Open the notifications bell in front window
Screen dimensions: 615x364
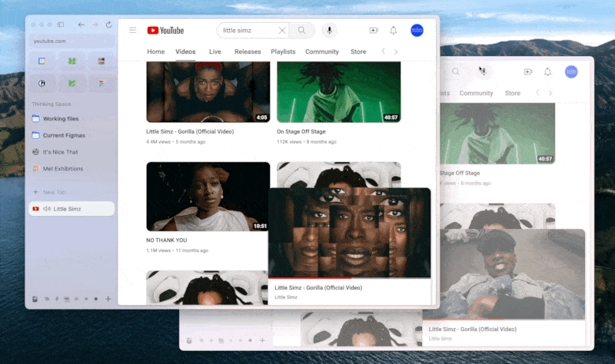394,30
